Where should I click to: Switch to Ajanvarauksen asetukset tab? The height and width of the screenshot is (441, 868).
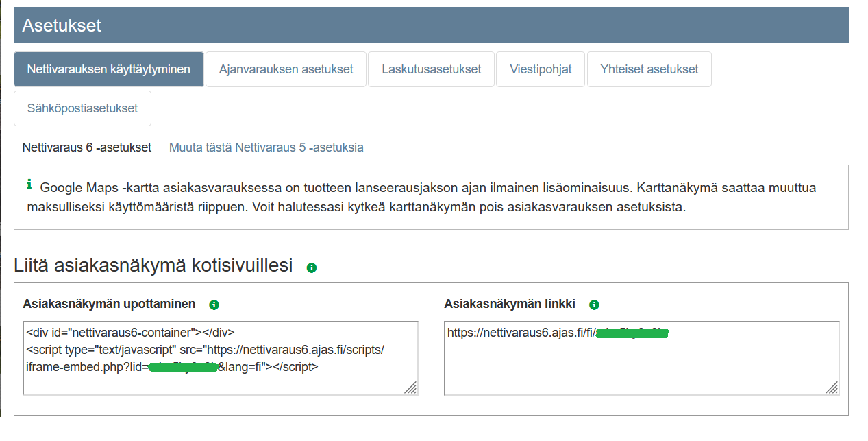(x=286, y=69)
